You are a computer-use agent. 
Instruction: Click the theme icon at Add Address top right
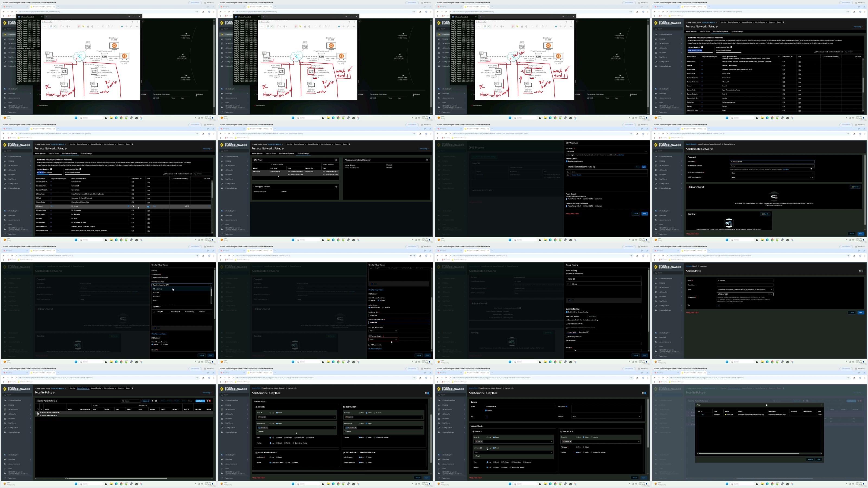point(861,271)
